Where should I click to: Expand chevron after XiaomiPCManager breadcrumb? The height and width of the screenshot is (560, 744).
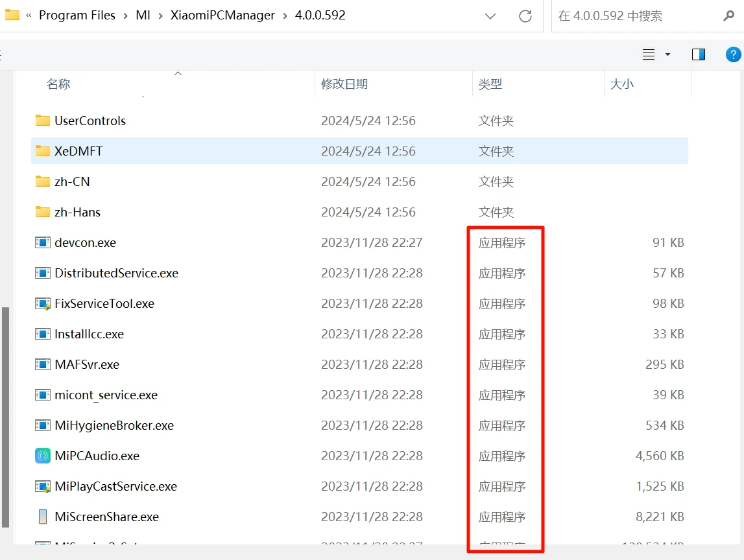click(x=285, y=16)
